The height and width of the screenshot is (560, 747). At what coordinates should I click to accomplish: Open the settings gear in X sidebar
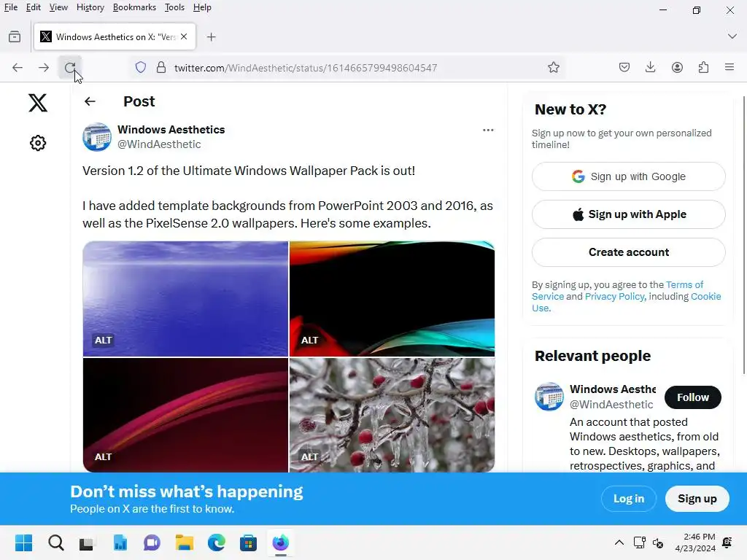pyautogui.click(x=38, y=143)
